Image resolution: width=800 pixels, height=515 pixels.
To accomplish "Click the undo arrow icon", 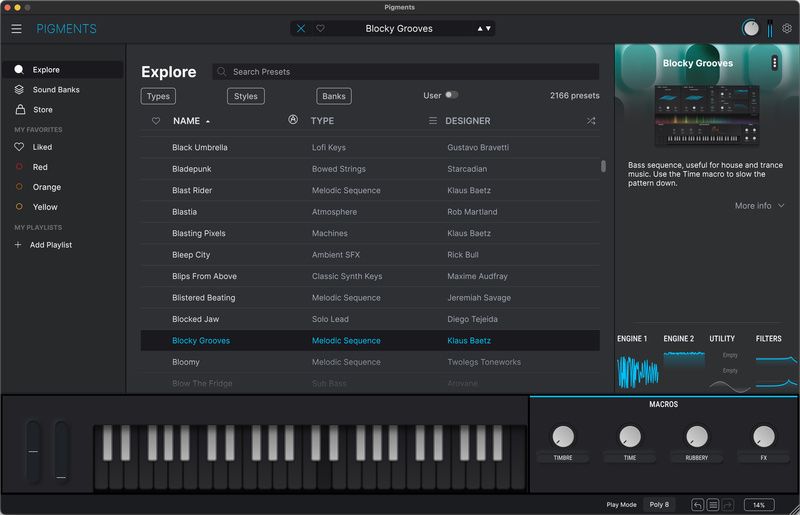I will click(x=697, y=505).
